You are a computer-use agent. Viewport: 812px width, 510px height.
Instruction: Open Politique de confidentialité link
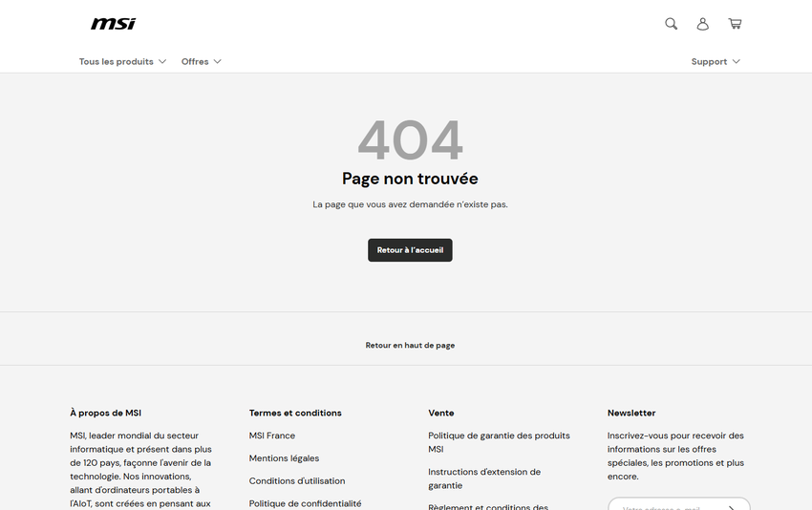[305, 503]
